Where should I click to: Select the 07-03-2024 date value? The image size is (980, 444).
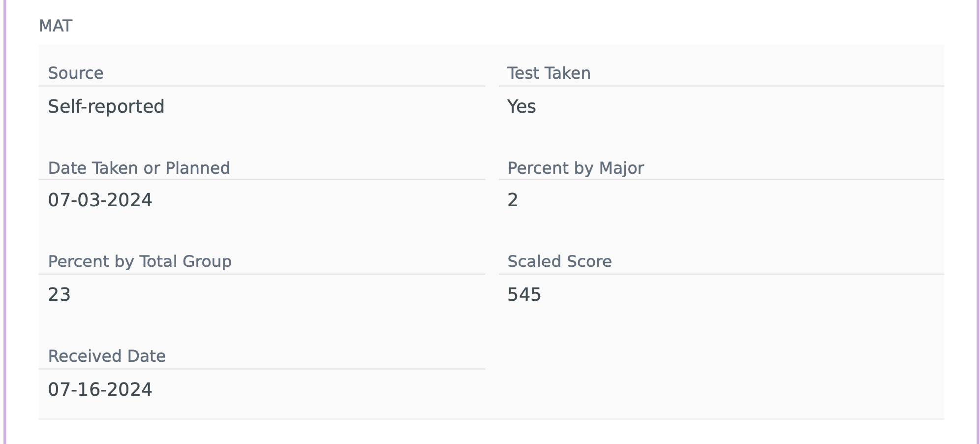point(100,200)
